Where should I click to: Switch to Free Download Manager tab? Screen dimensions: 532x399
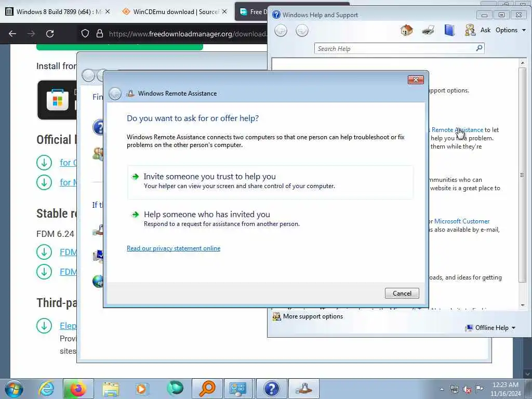pyautogui.click(x=251, y=12)
